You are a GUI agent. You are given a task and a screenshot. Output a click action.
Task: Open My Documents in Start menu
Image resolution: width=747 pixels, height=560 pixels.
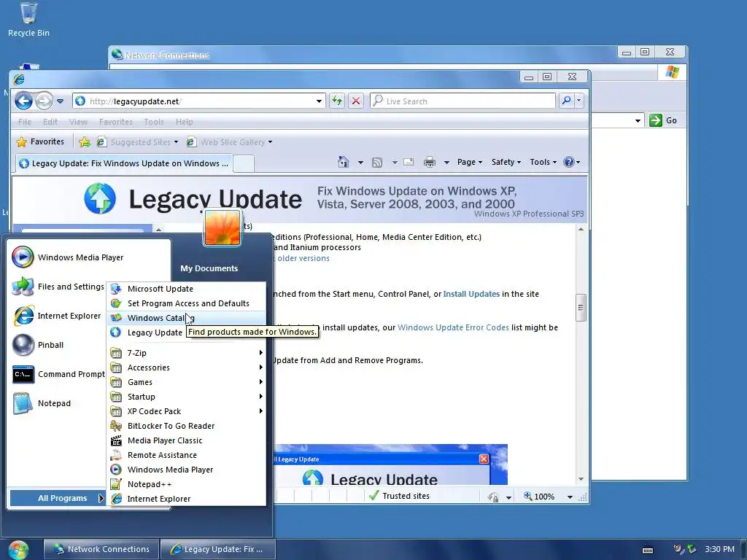[209, 268]
